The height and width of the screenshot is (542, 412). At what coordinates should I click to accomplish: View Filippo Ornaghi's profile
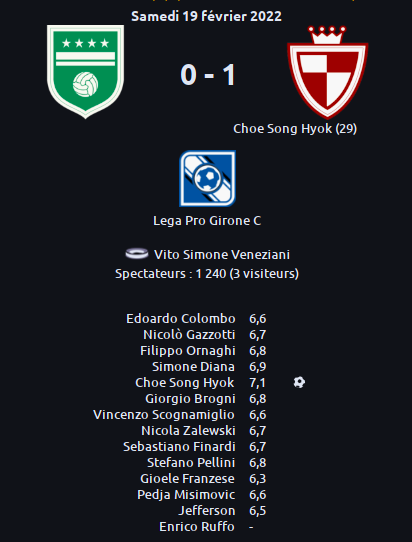[188, 351]
